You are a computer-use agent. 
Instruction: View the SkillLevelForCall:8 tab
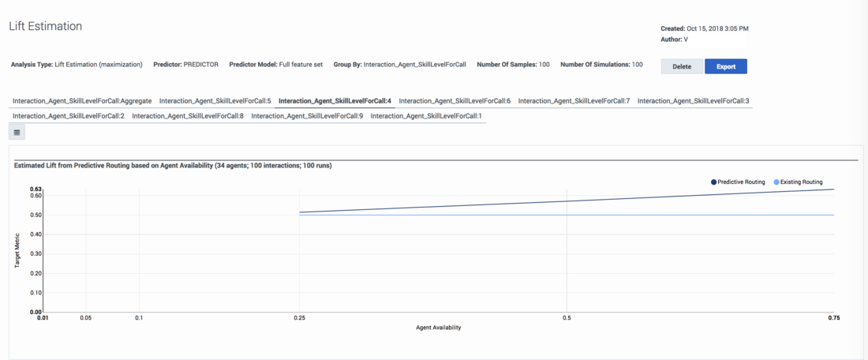[x=188, y=116]
